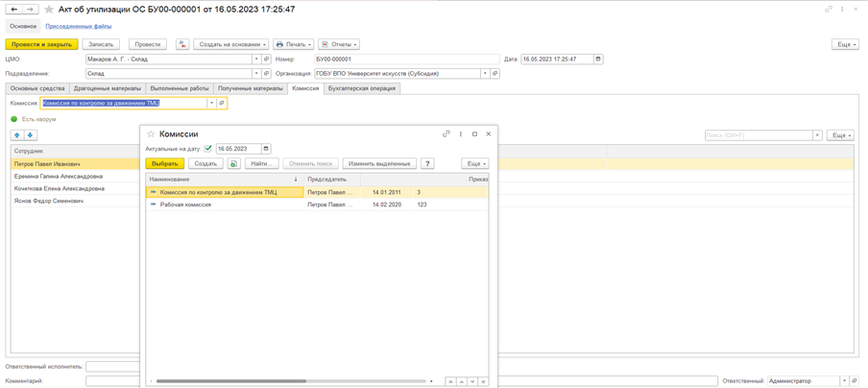Clear the Поиск (Ctrl+F) search field

point(818,135)
